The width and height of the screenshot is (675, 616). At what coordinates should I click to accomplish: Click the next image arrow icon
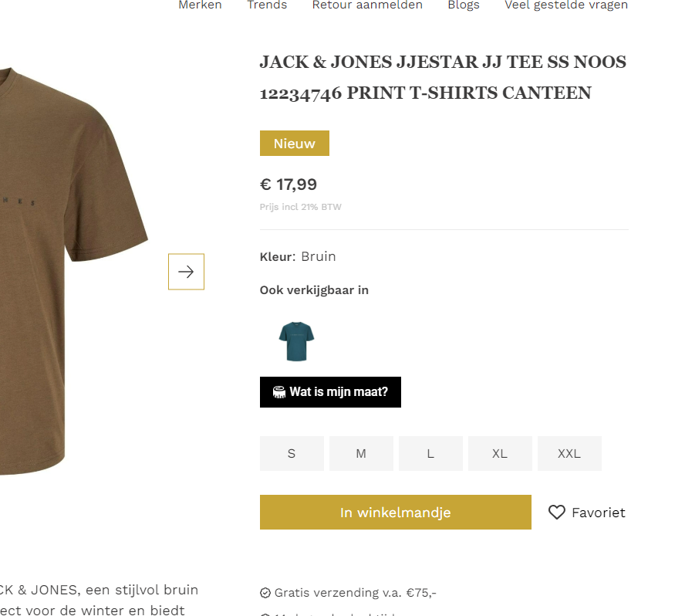tap(186, 272)
